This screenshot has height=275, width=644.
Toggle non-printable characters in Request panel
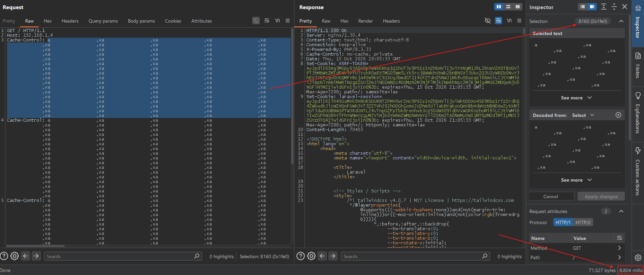(256, 21)
